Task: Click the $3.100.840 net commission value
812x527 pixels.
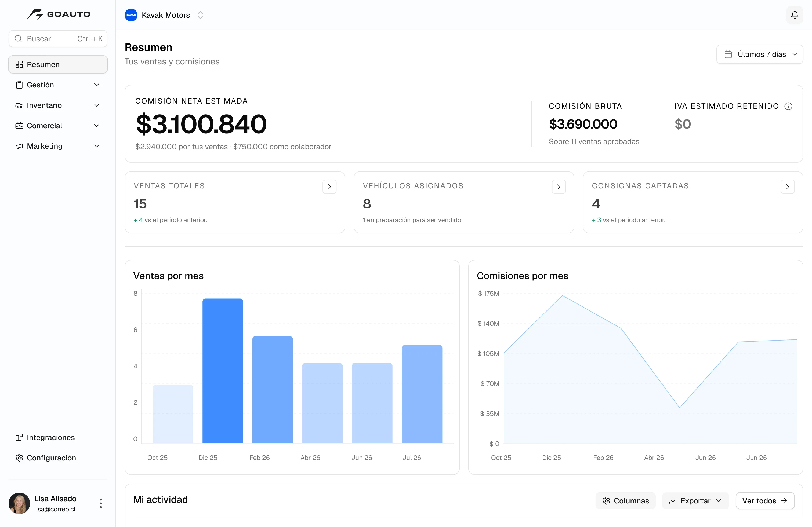Action: [x=201, y=124]
